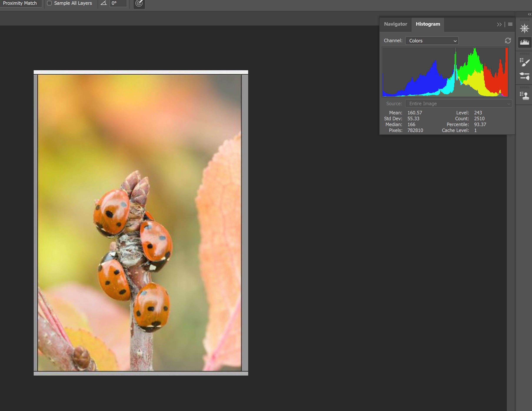
Task: Open the Navigator panel via ship-wheel icon
Action: 524,28
